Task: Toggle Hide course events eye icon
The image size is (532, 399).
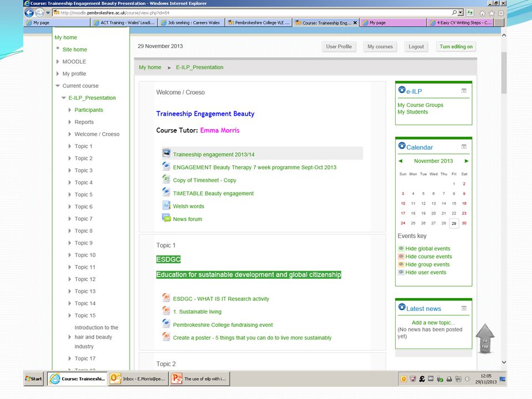Action: point(401,256)
